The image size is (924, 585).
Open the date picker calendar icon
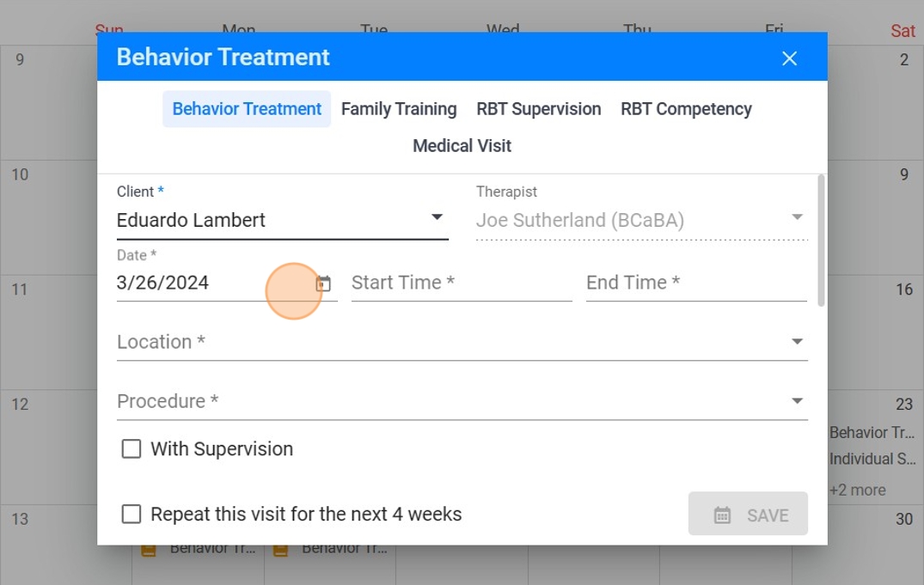point(323,283)
